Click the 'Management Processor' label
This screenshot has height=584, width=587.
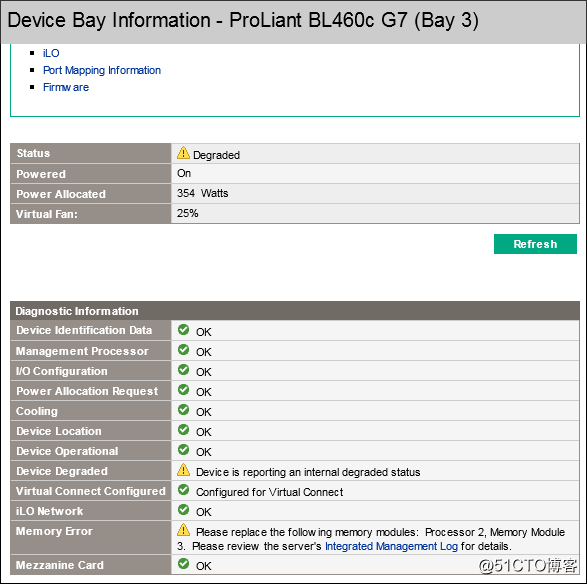click(x=82, y=351)
